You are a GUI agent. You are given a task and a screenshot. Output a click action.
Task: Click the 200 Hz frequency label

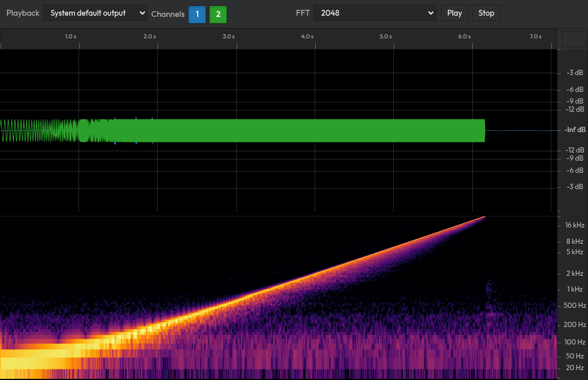click(575, 325)
